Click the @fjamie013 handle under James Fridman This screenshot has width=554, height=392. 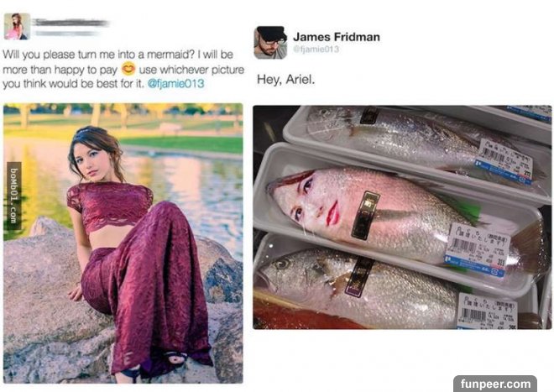[x=314, y=50]
